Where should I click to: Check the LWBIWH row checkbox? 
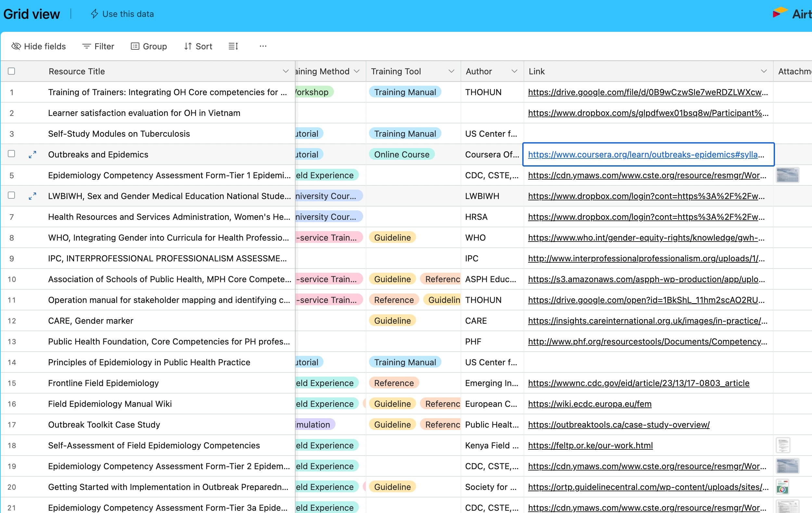coord(11,195)
